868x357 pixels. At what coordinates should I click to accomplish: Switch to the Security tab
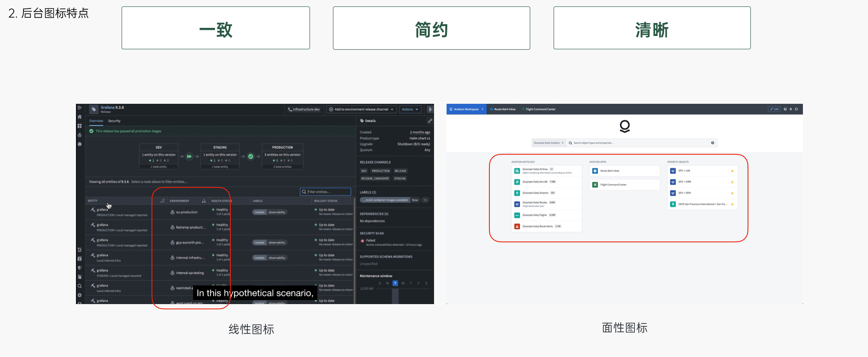click(x=114, y=121)
